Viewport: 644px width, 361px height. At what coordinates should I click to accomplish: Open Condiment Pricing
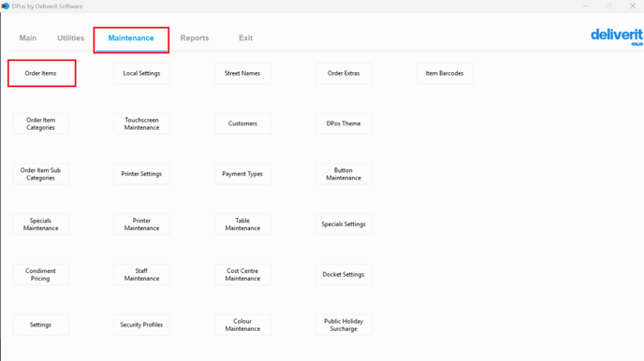(40, 274)
